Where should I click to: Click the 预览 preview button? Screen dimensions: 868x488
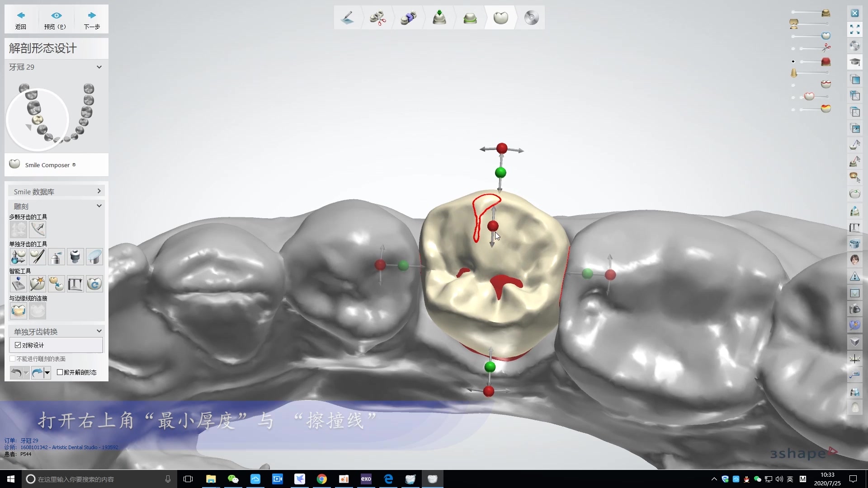click(x=55, y=20)
